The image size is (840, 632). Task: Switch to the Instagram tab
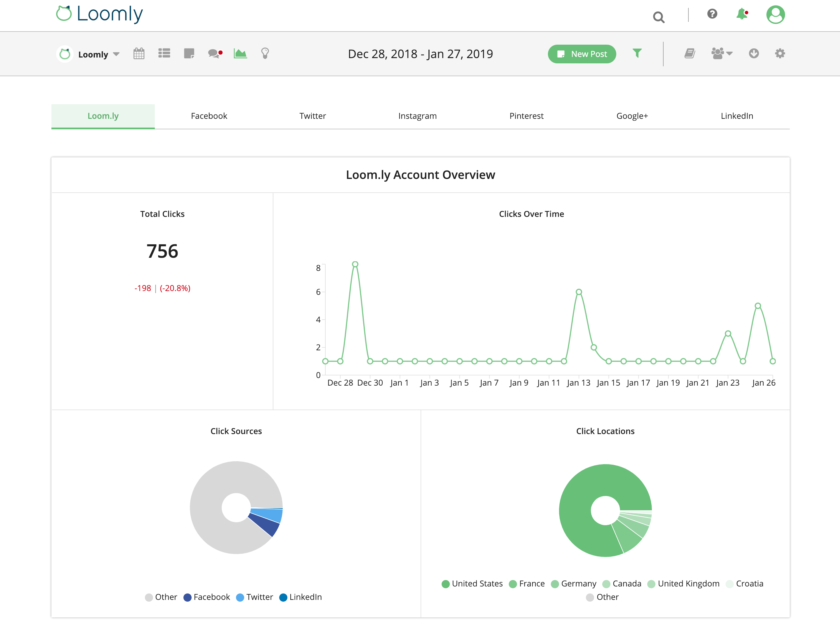coord(417,116)
